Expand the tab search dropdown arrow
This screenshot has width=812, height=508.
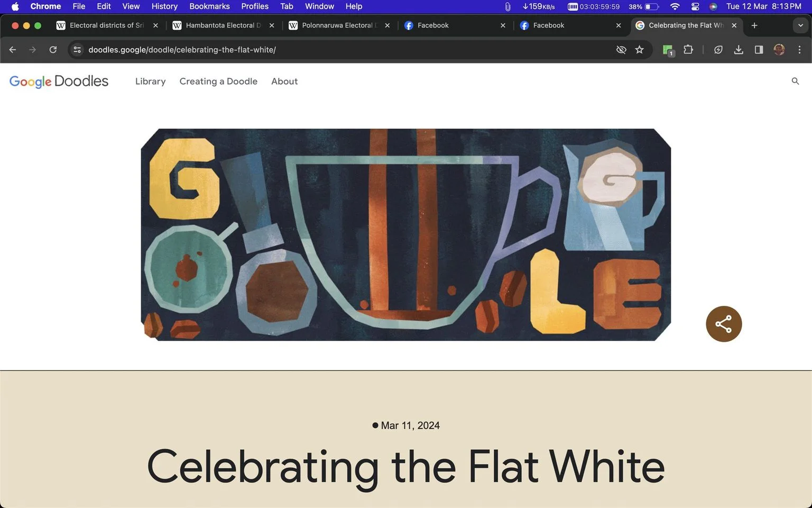800,25
